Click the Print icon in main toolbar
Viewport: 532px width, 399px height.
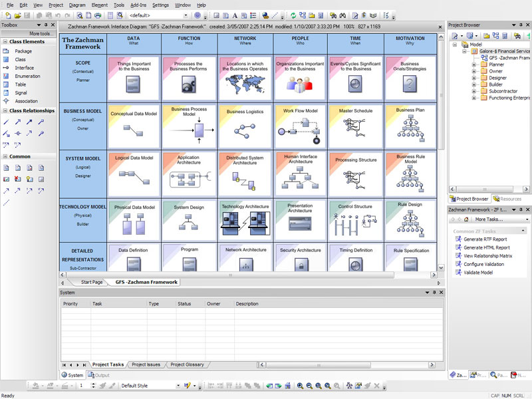coord(98,15)
